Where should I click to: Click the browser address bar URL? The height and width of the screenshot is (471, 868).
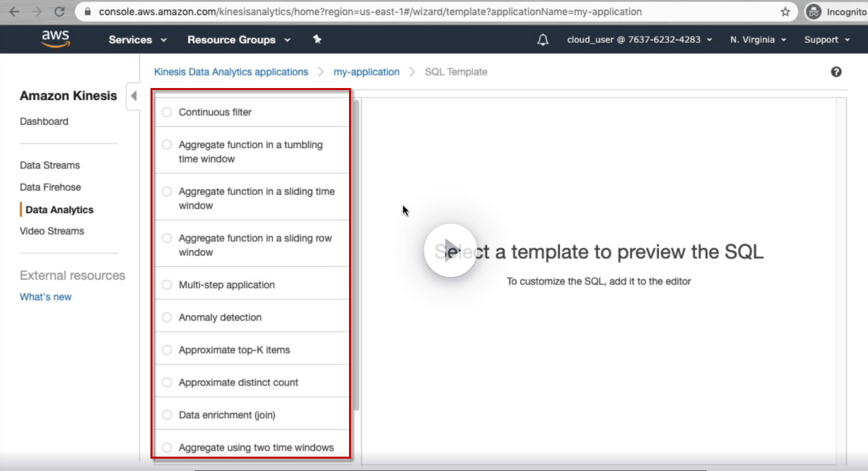[x=370, y=12]
